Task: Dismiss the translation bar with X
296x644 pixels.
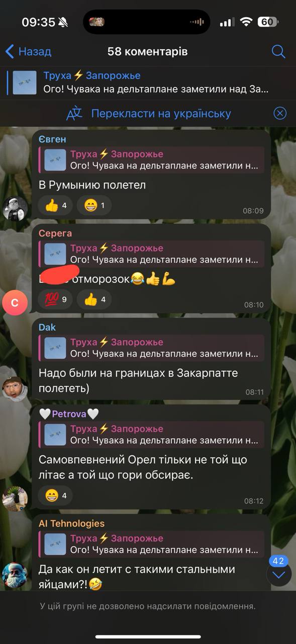Action: [x=280, y=113]
